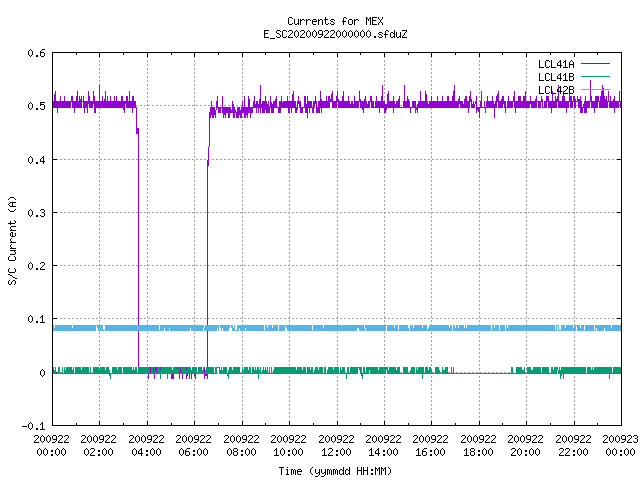Click the x-axis tick label 20:00
Screen dimensions: 640x480
525,452
